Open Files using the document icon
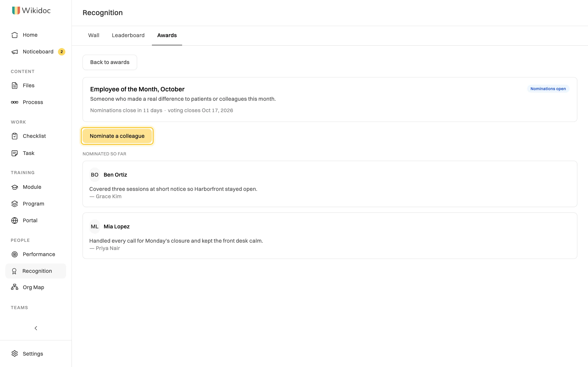Image resolution: width=588 pixels, height=367 pixels. pyautogui.click(x=14, y=85)
